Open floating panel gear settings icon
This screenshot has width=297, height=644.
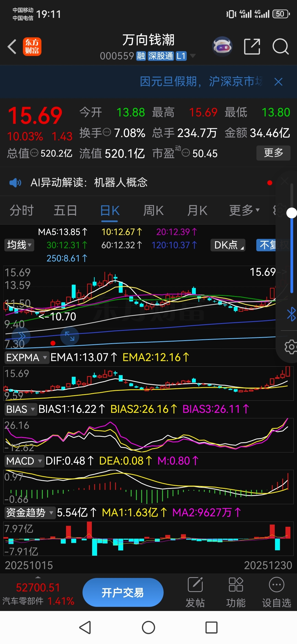click(291, 347)
